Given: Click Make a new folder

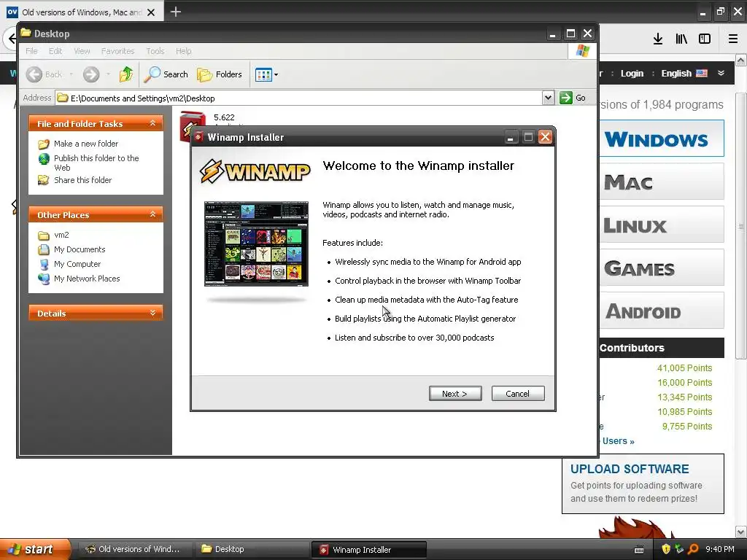Looking at the screenshot, I should pos(86,144).
